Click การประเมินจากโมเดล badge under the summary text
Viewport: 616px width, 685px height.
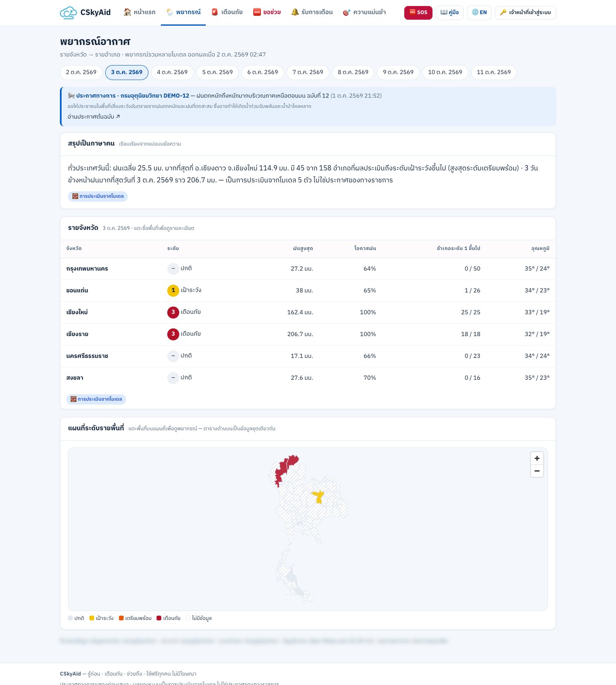point(98,196)
